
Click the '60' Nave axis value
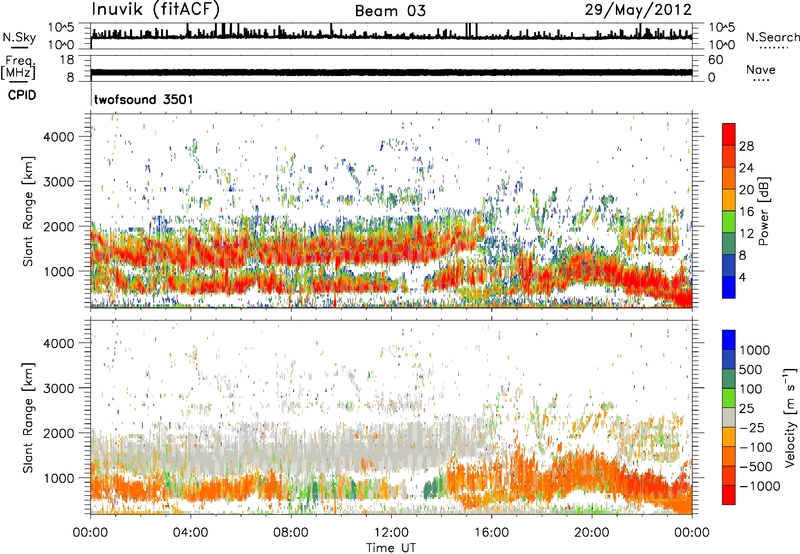click(x=715, y=60)
